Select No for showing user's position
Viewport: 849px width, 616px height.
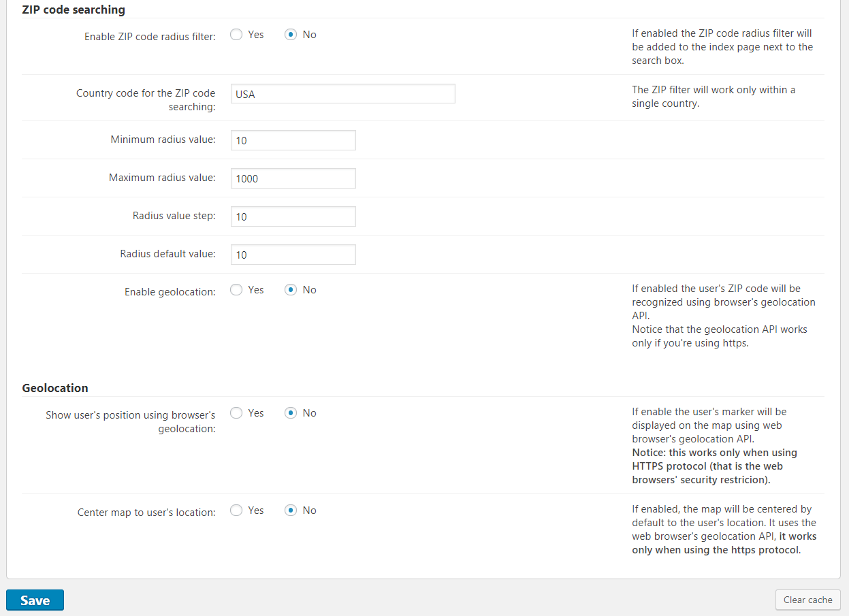click(291, 413)
